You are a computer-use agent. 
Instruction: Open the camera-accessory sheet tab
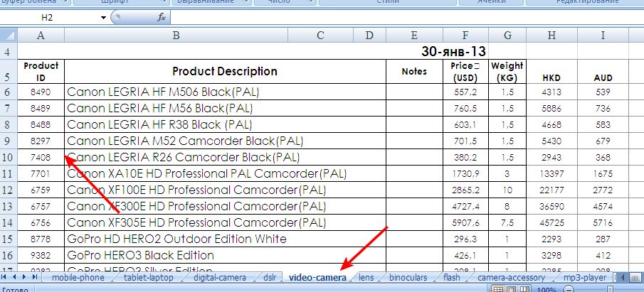(x=512, y=278)
